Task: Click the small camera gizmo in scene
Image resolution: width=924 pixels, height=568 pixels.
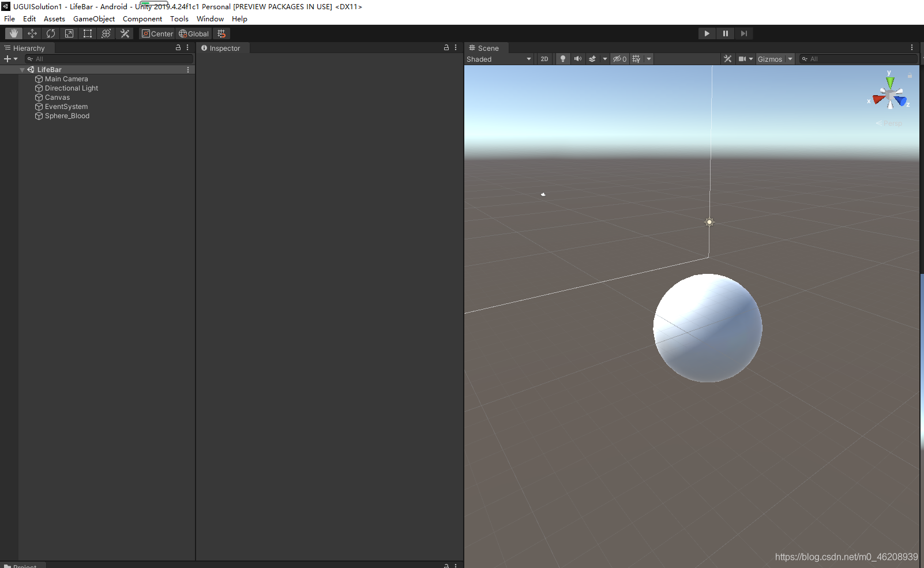Action: [x=543, y=194]
